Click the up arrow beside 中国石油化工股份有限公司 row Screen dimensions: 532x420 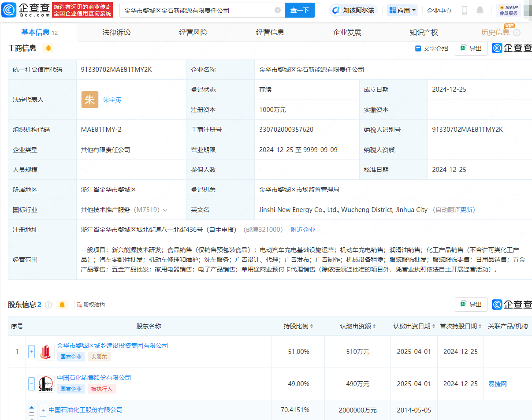click(31, 407)
